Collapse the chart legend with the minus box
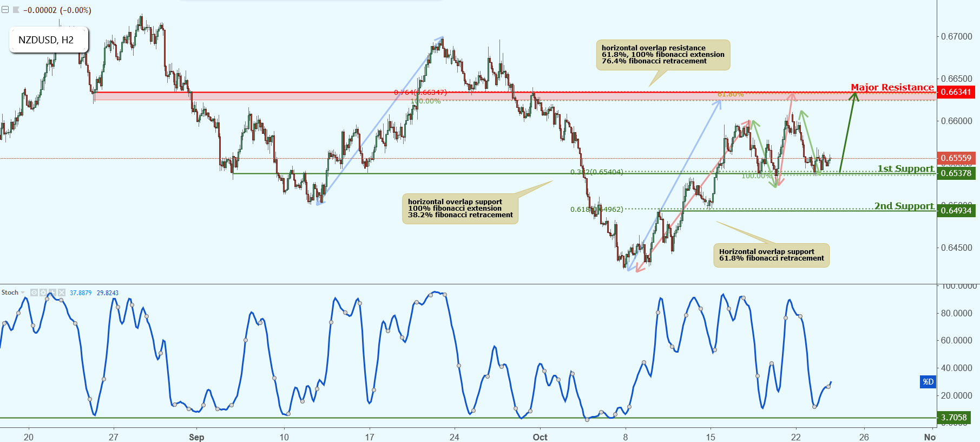Image resolution: width=980 pixels, height=442 pixels. tap(5, 10)
